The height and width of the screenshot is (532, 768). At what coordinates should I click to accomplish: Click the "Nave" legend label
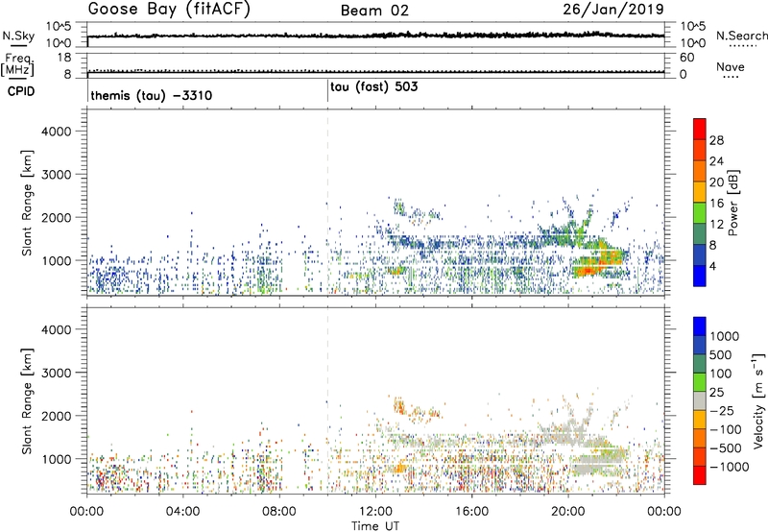(x=731, y=66)
